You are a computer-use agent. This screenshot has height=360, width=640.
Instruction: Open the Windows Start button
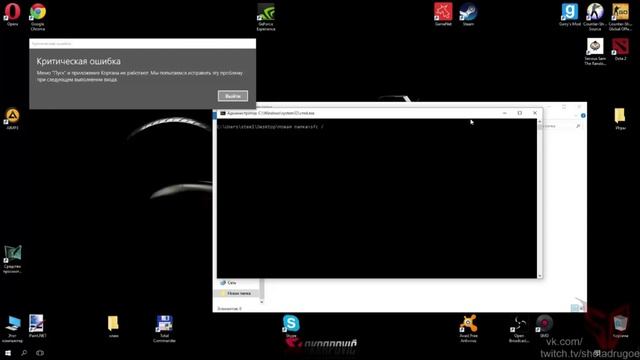[8, 353]
